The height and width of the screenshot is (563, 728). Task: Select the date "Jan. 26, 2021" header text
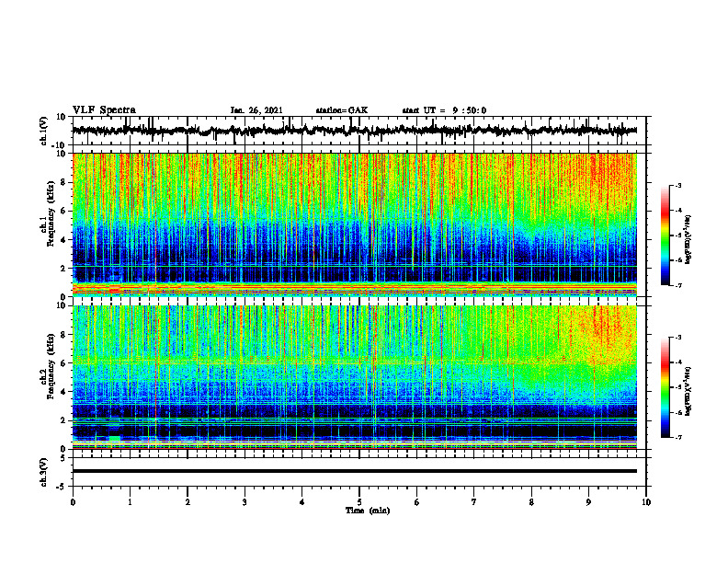[x=256, y=110]
